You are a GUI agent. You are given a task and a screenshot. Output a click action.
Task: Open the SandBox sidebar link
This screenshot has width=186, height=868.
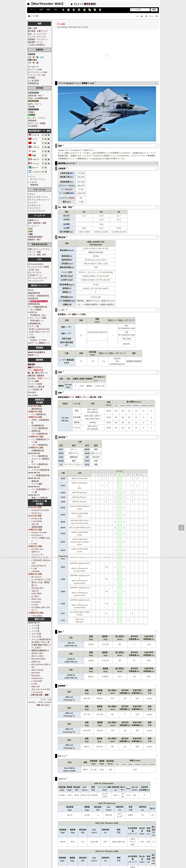click(x=32, y=378)
